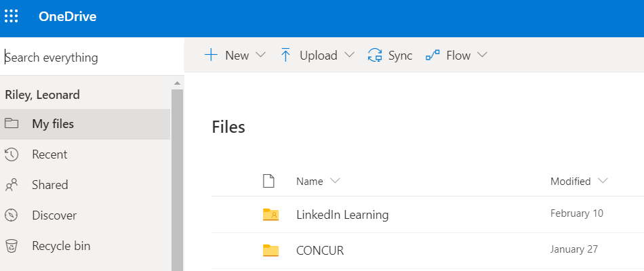Screen dimensions: 644x271
Task: Click the OneDrive header title
Action: [67, 16]
